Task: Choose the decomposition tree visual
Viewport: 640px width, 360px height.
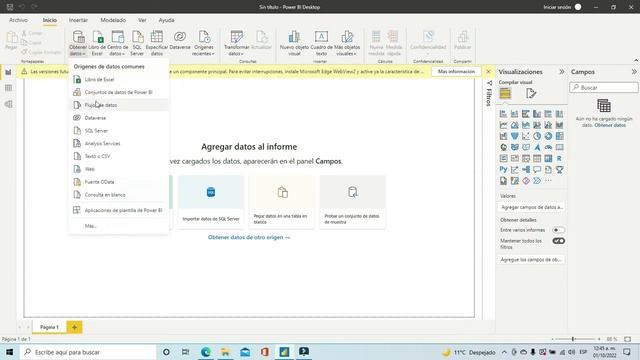Action: click(526, 169)
